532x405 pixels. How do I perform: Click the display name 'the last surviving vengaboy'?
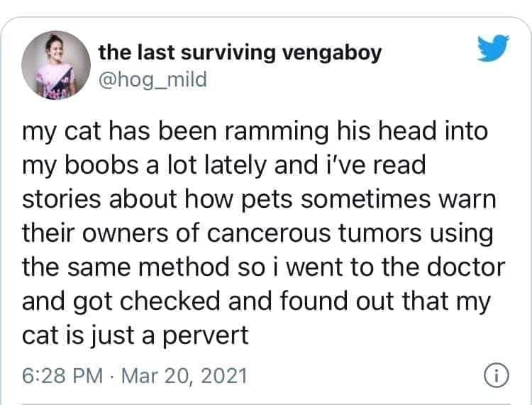coord(240,52)
